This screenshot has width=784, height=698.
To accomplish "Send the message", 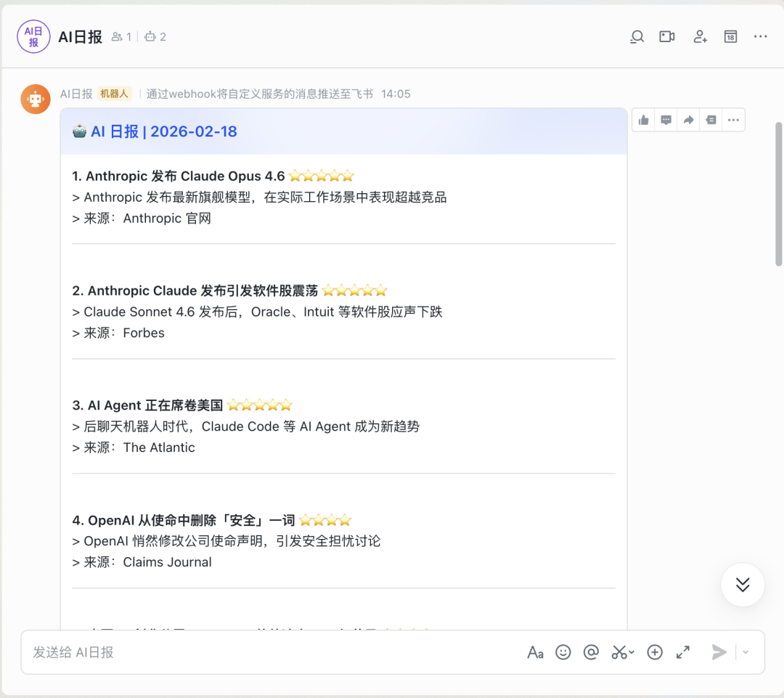I will (x=719, y=652).
